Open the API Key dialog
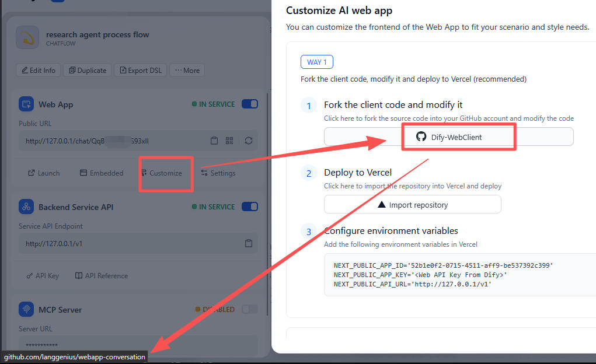The height and width of the screenshot is (364, 596). (x=43, y=275)
